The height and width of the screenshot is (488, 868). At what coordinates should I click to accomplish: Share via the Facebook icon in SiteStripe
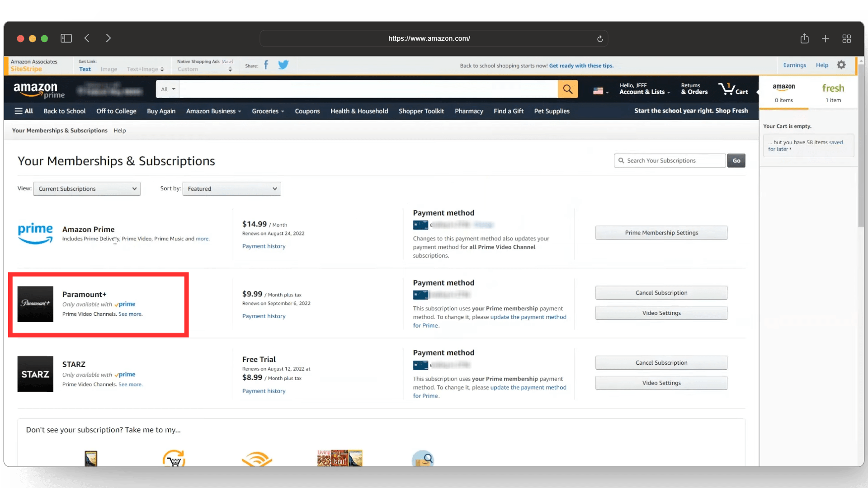[266, 65]
